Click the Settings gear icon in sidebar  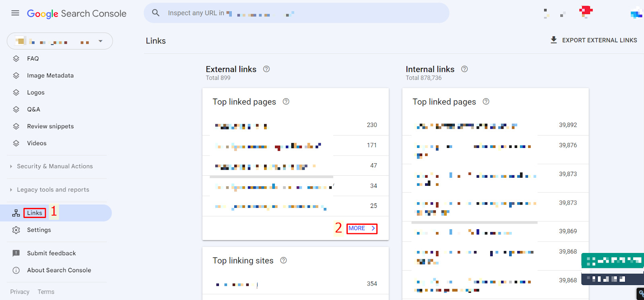point(16,230)
